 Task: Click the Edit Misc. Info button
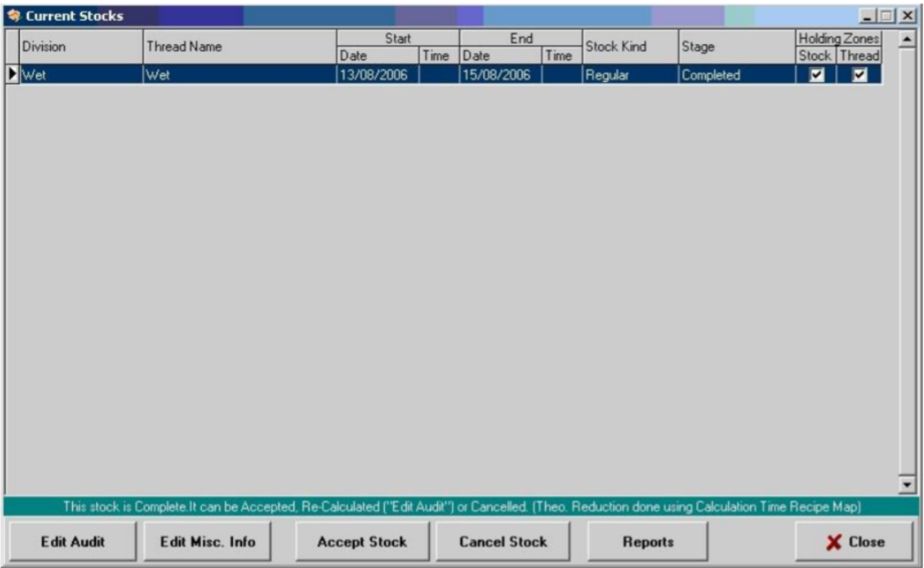(x=208, y=542)
